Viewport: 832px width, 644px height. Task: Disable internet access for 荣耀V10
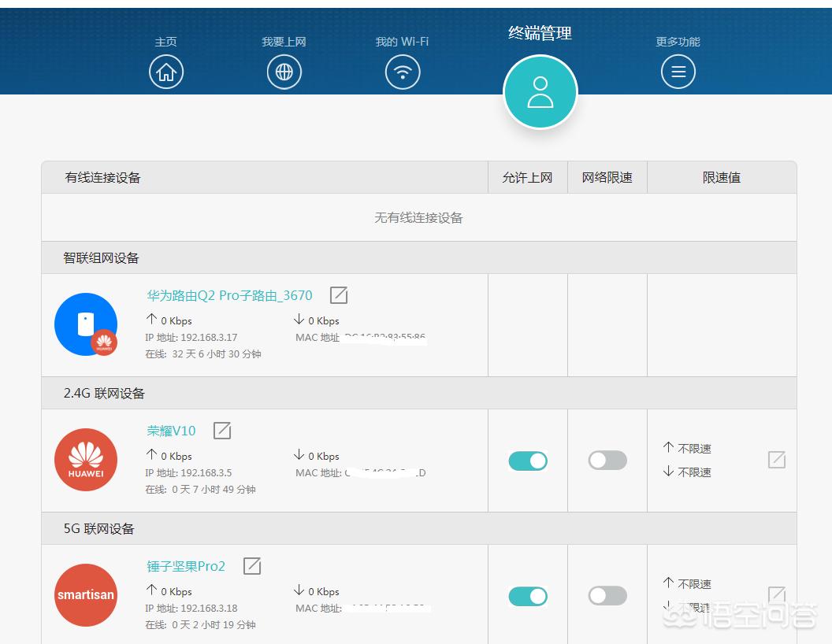point(528,461)
